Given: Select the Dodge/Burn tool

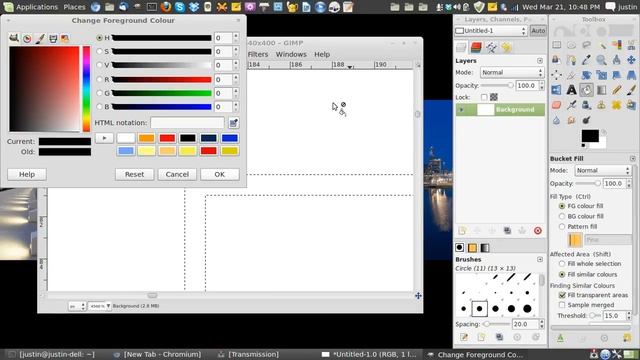Looking at the screenshot, I should click(x=587, y=120).
